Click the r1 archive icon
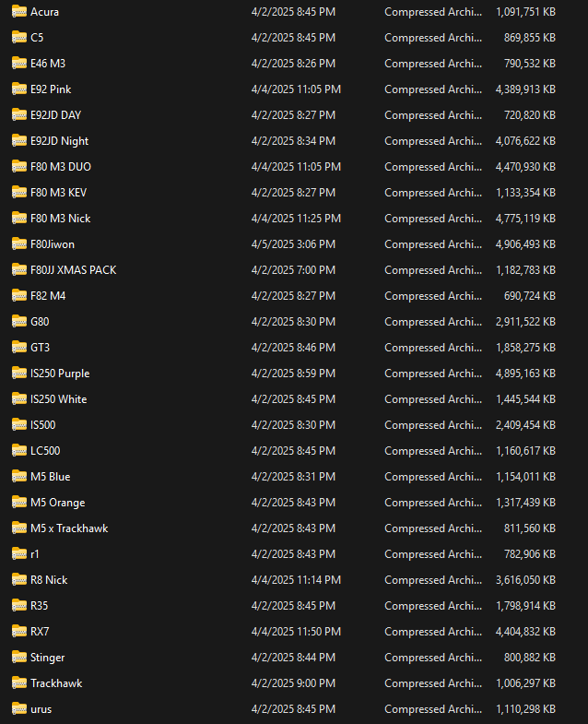Screen dimensions: 588x724 click(19, 554)
